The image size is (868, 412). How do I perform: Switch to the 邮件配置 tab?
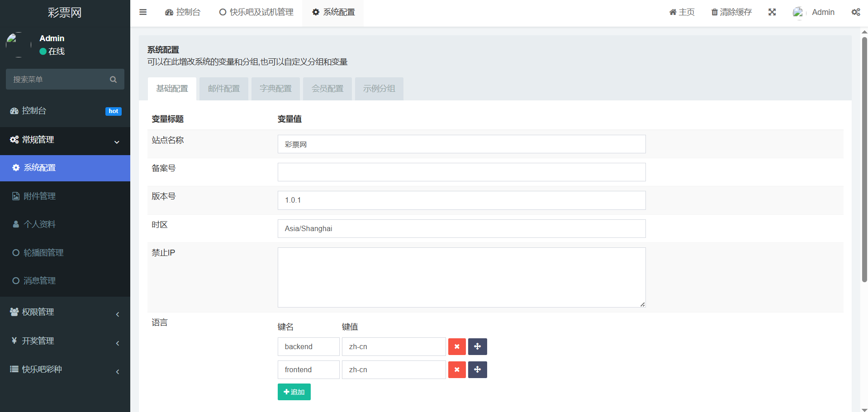(x=224, y=89)
